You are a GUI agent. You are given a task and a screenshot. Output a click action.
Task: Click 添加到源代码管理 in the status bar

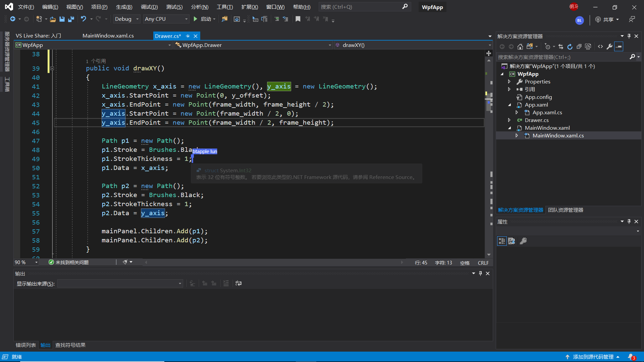[x=593, y=357]
